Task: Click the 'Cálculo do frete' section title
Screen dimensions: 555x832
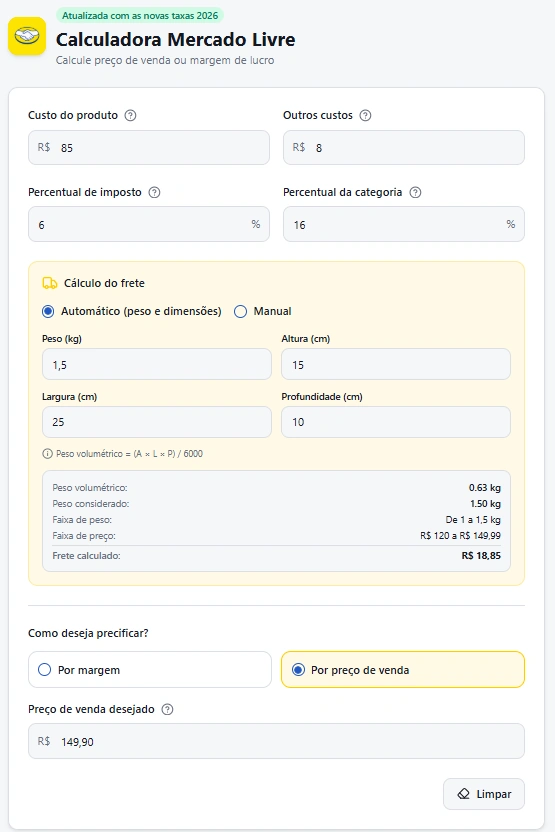Action: coord(104,283)
